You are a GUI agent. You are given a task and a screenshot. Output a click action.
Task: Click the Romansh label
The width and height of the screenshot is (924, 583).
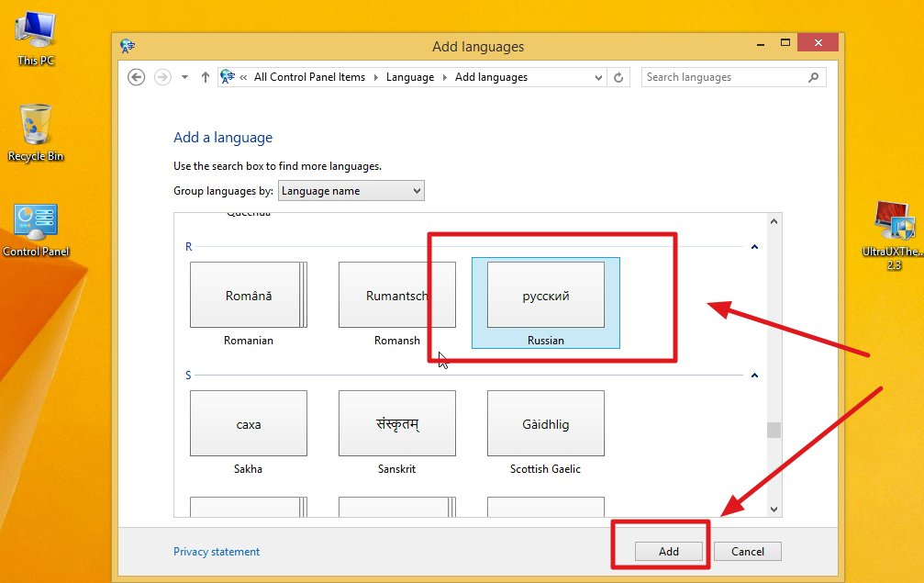click(x=397, y=340)
